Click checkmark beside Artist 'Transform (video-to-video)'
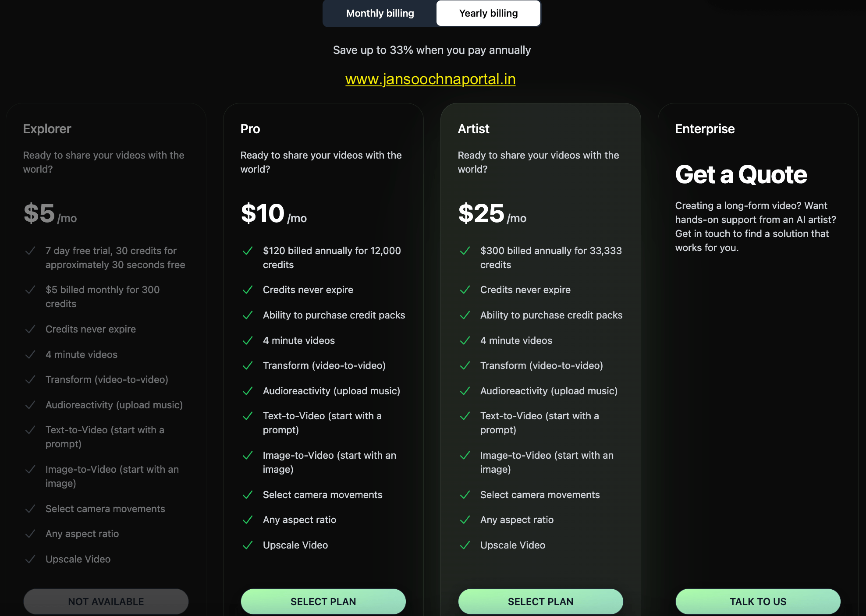This screenshot has width=866, height=616. click(x=465, y=365)
